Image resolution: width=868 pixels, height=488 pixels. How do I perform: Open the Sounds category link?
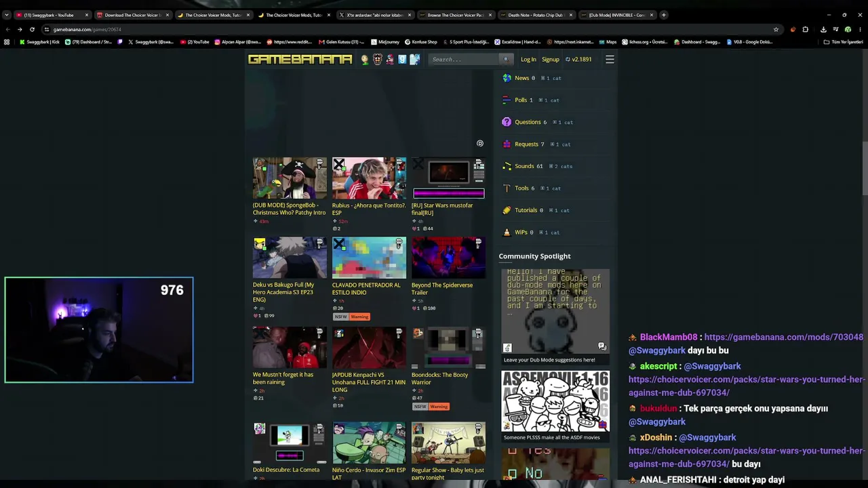click(x=524, y=166)
